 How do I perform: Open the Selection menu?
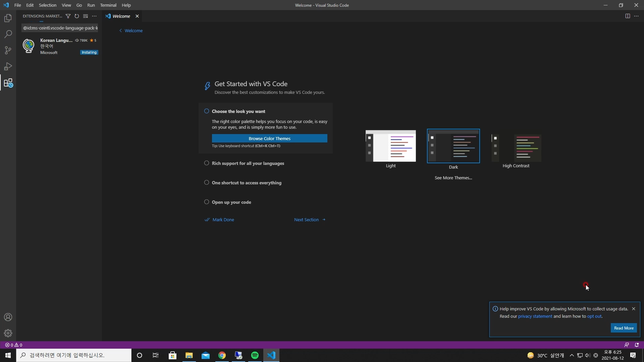[x=48, y=5]
